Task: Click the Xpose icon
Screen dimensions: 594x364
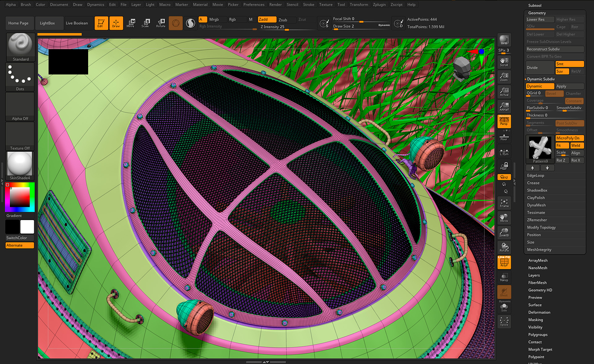Action: pos(504,321)
